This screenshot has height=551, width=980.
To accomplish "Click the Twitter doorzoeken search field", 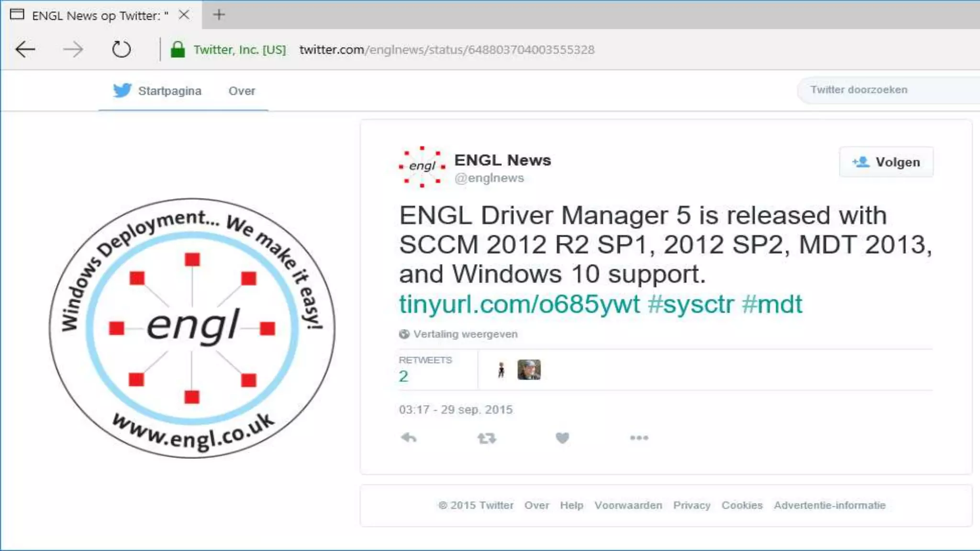I will coord(888,90).
